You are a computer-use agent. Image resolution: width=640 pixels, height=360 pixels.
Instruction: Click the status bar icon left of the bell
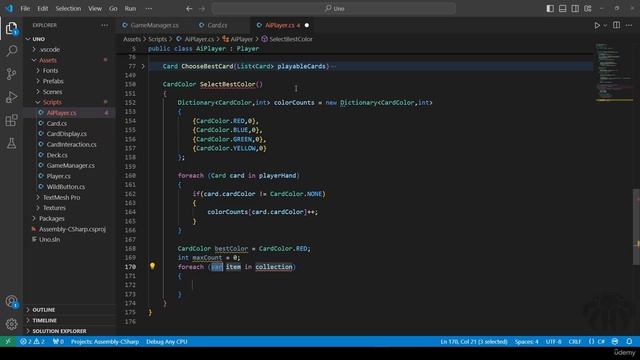[615, 342]
